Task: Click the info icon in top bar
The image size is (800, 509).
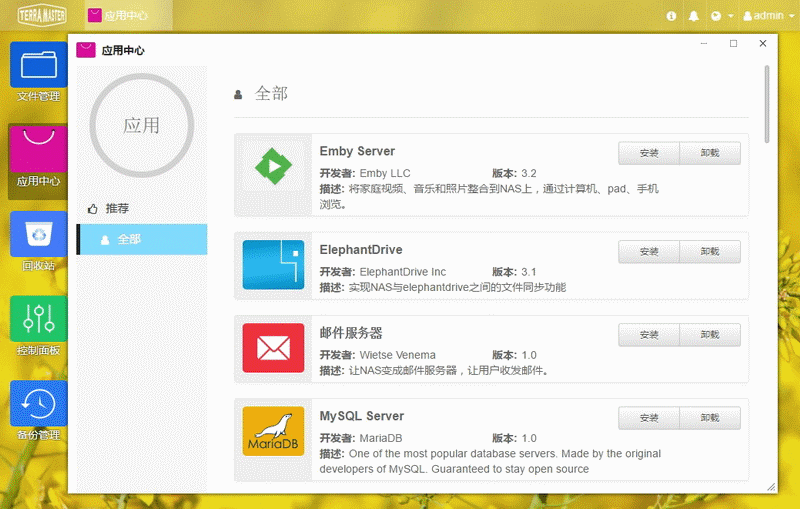Action: tap(671, 16)
